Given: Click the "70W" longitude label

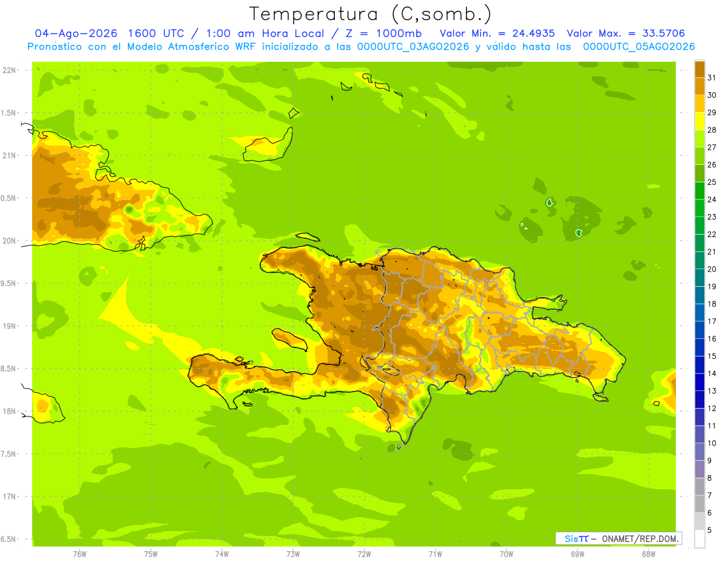Looking at the screenshot, I should [x=507, y=554].
